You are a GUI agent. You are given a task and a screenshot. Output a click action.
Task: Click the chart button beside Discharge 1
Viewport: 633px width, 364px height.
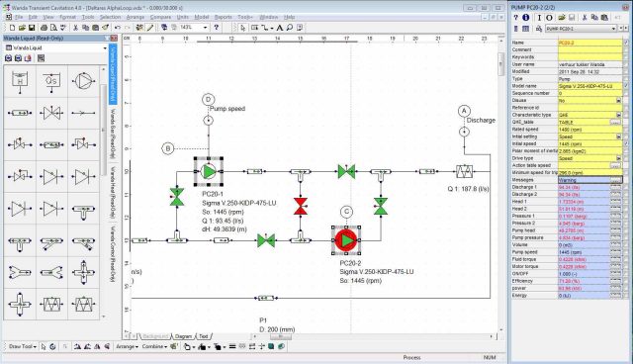(x=615, y=187)
